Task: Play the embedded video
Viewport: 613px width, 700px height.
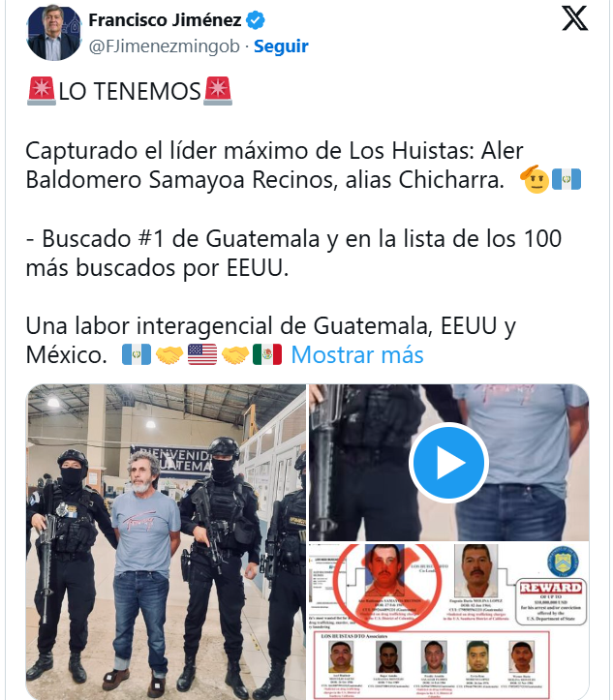Action: [448, 462]
